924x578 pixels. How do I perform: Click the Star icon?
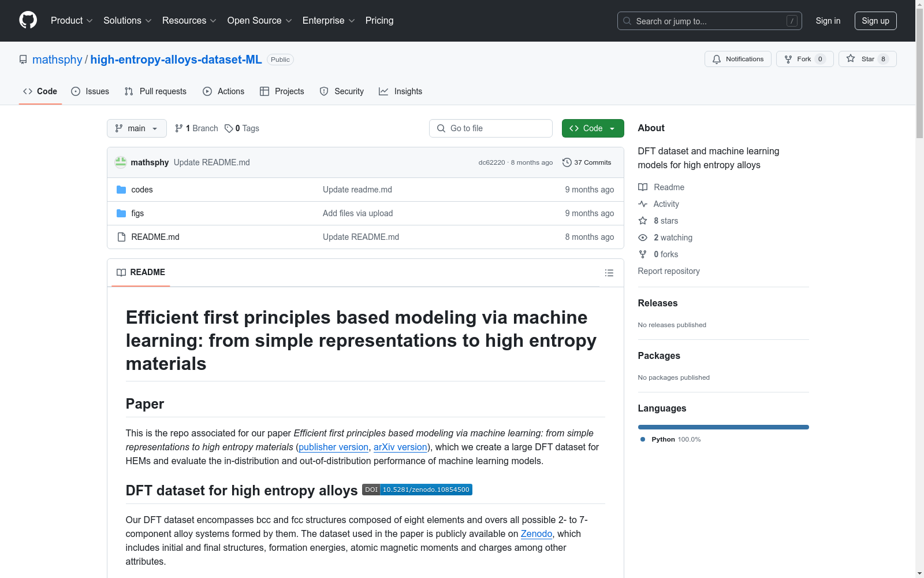[x=851, y=58]
